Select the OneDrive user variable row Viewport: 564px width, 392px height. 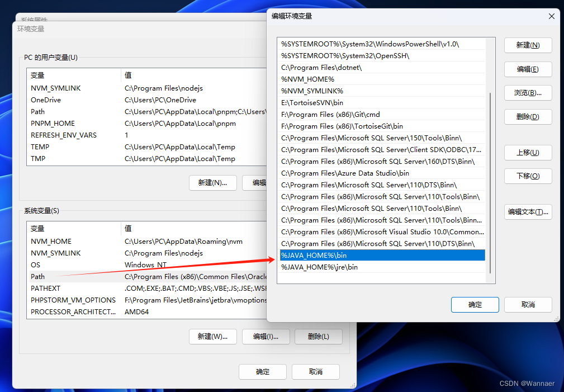click(147, 100)
